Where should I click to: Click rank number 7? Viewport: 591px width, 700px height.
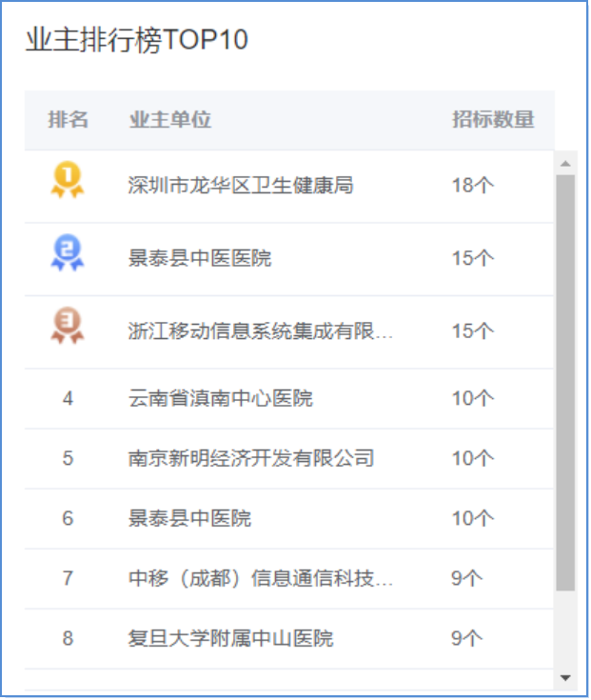pyautogui.click(x=68, y=578)
